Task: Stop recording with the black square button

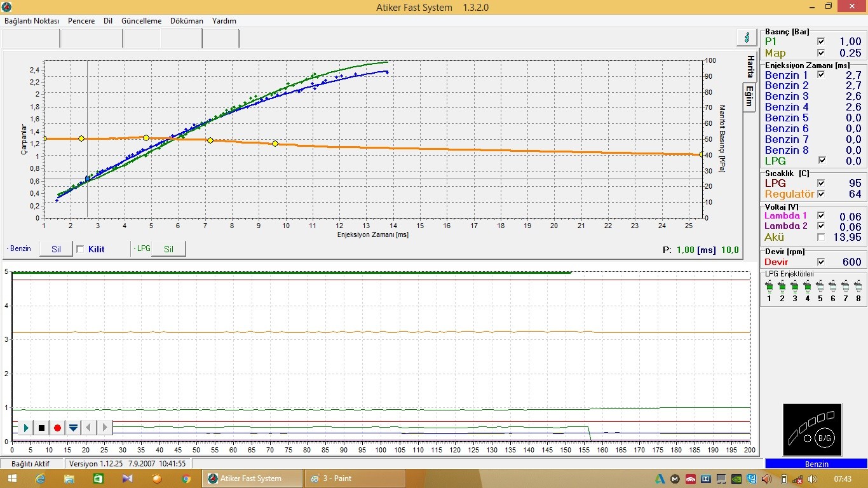Action: [42, 428]
